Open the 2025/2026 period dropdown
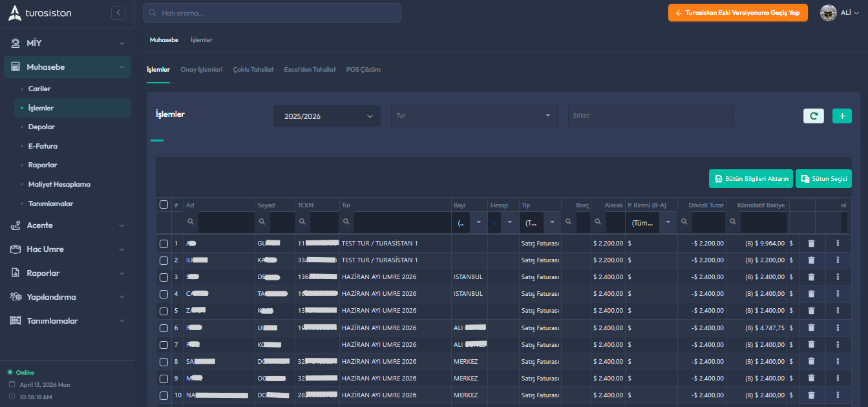 click(326, 116)
